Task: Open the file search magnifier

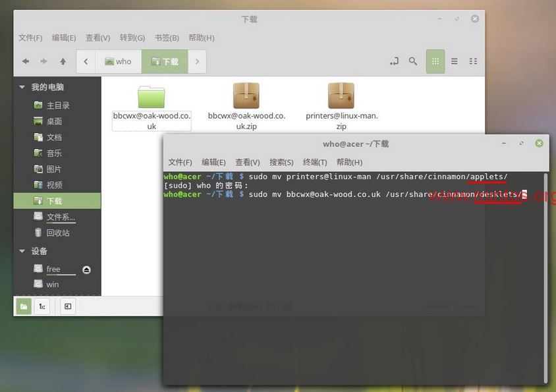Action: [413, 61]
